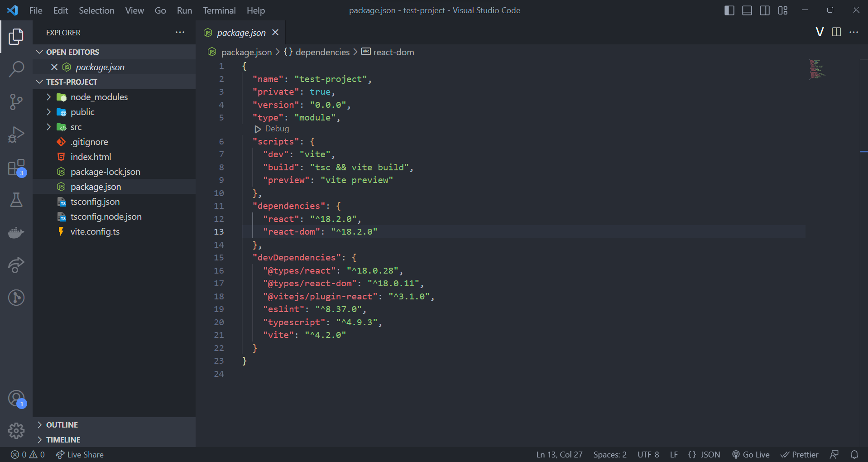Open the Extensions view with badge

(16, 168)
